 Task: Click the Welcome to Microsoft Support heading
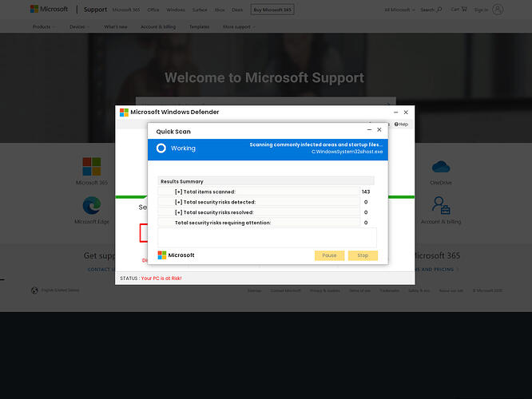[x=264, y=77]
